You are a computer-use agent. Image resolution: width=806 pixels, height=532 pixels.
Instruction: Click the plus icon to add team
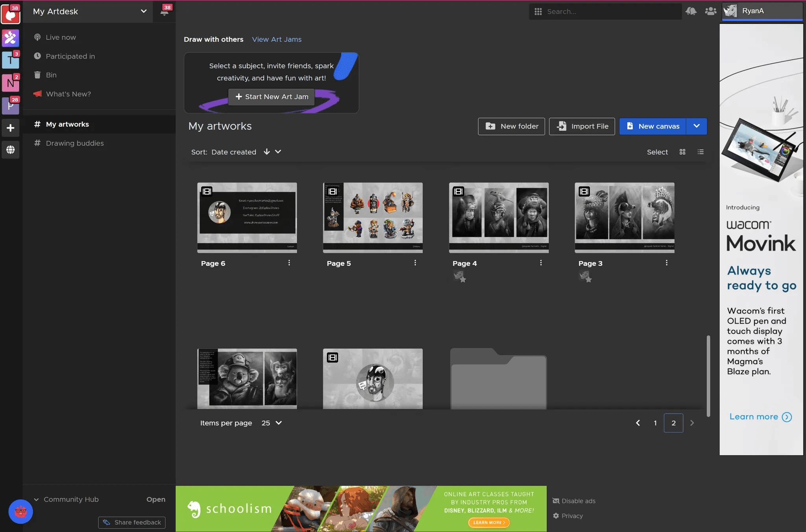[x=11, y=128]
